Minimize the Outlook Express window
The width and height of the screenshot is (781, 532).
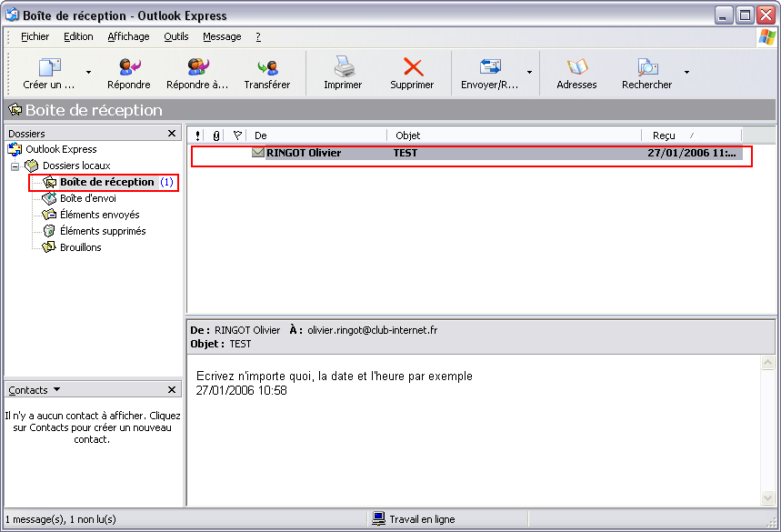pos(723,15)
